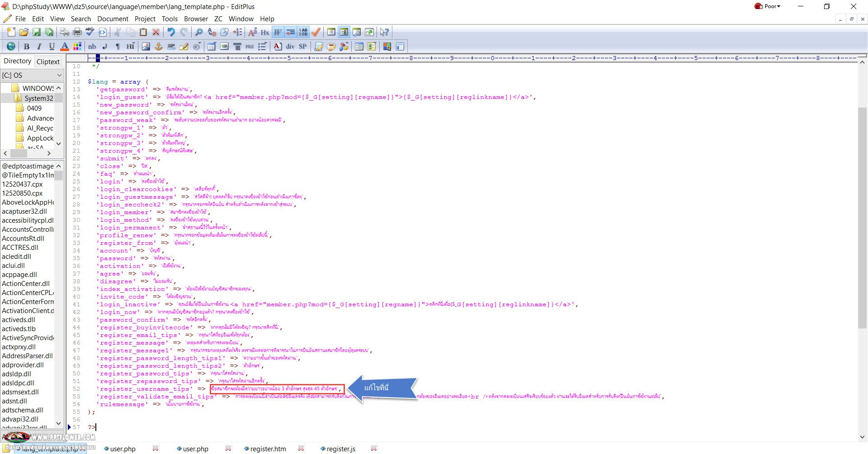This screenshot has width=868, height=454.
Task: Click the red X delete icon
Action: click(x=156, y=32)
